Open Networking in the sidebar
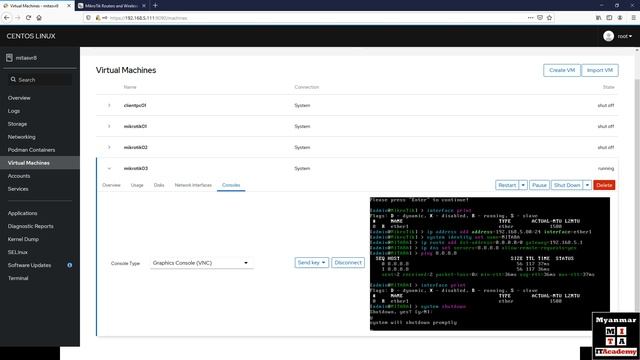 [x=22, y=137]
